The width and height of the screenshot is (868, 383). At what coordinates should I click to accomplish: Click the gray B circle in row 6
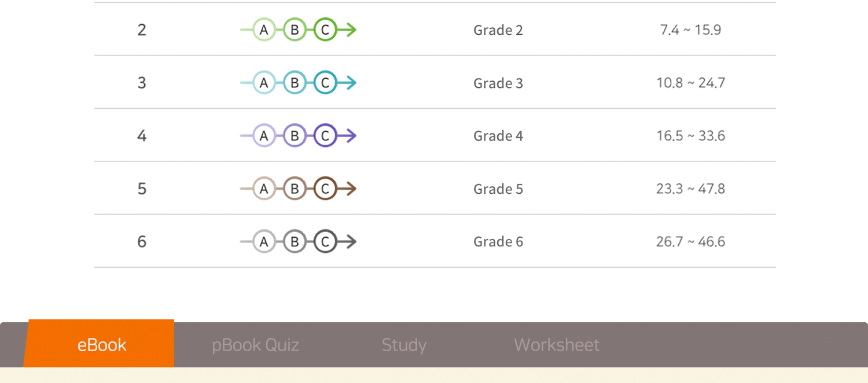(x=295, y=242)
